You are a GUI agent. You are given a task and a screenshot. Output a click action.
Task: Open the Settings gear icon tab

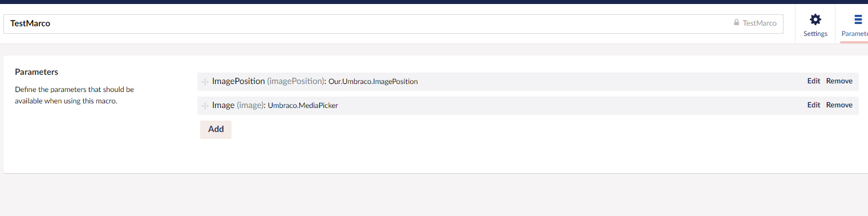816,25
